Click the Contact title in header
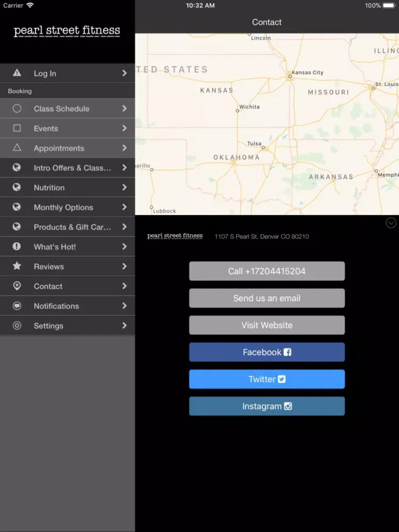 (x=267, y=22)
